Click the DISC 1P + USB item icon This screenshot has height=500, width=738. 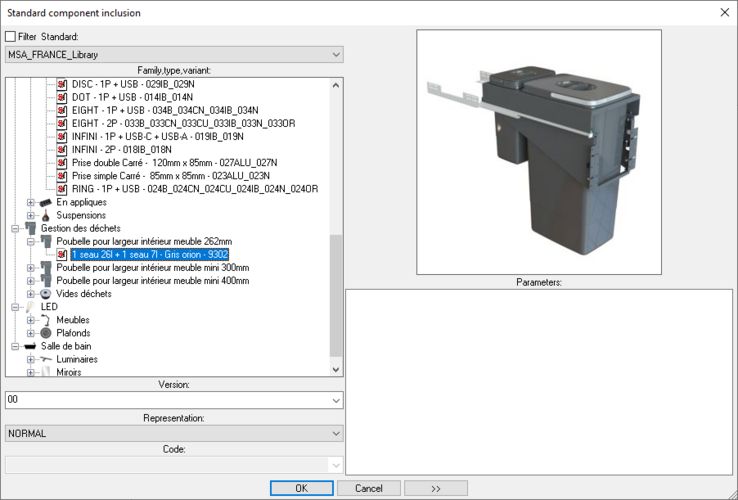point(62,85)
